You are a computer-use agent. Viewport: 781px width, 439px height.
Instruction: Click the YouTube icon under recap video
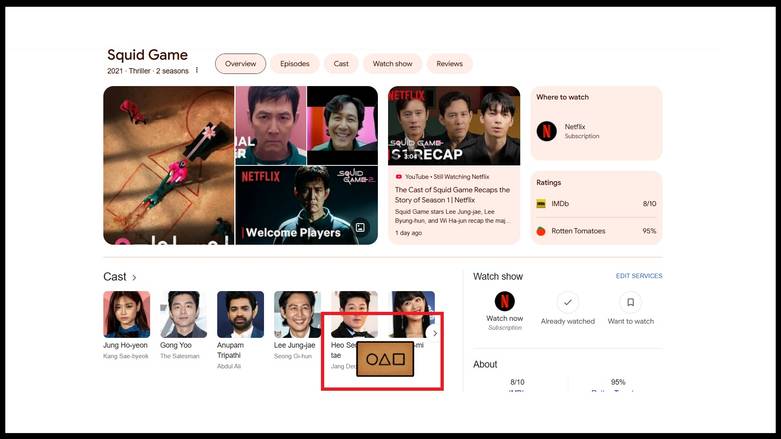(x=398, y=177)
